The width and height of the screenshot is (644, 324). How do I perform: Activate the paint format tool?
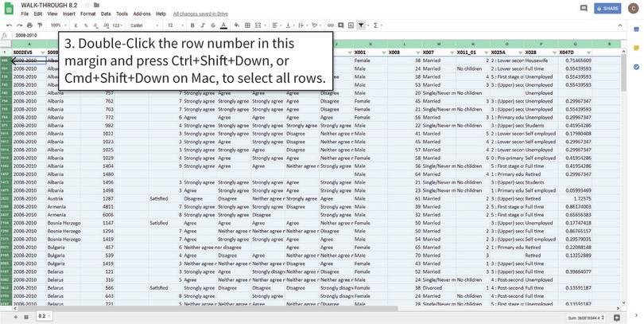tap(40, 25)
